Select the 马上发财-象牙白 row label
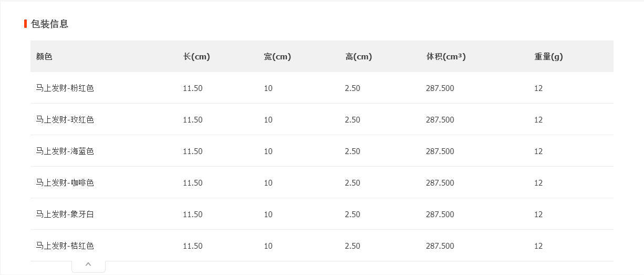The image size is (644, 275). (65, 215)
